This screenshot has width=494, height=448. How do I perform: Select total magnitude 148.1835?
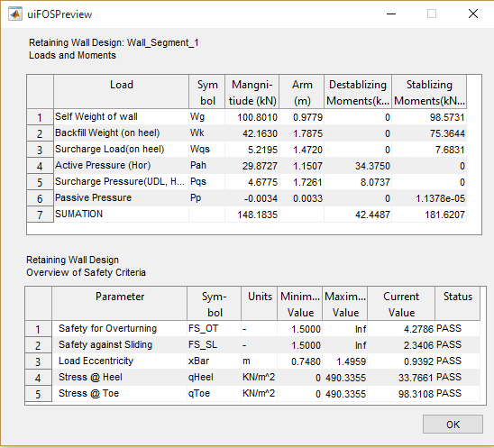point(252,215)
